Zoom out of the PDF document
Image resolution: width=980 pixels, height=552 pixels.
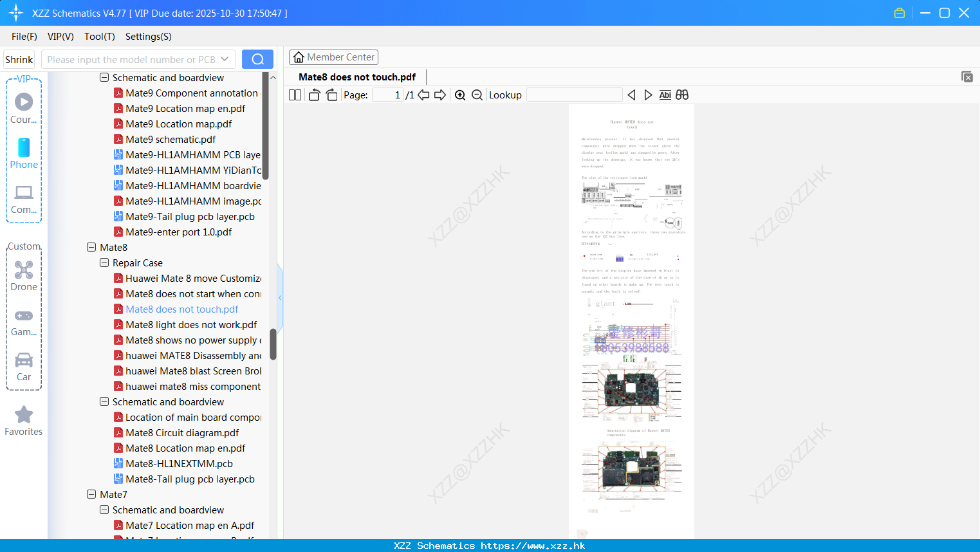pyautogui.click(x=477, y=95)
